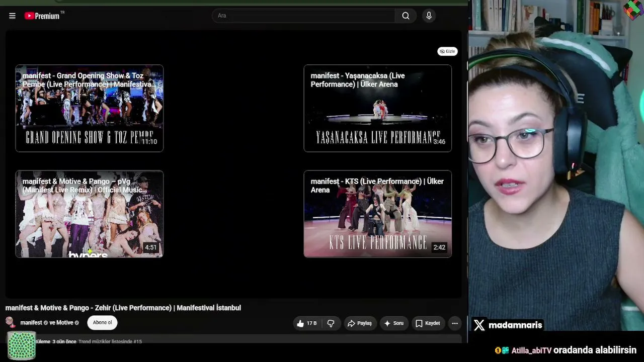Focus the 'Ara' search field

pos(303,16)
